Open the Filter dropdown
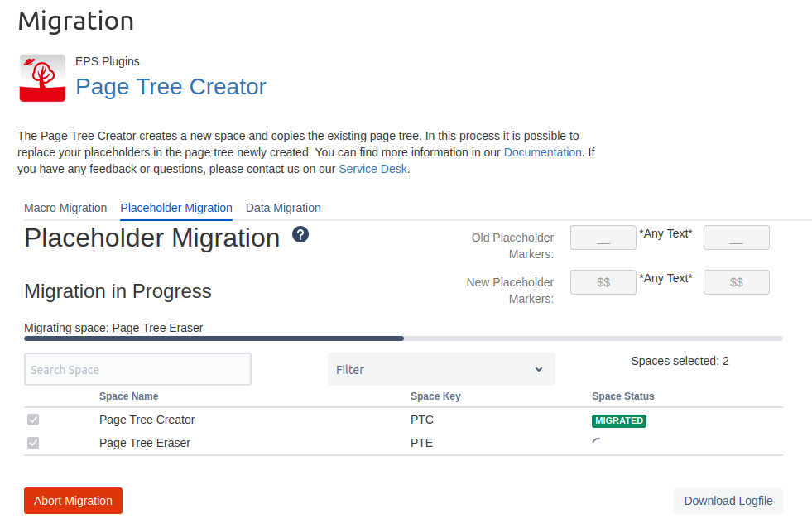The height and width of the screenshot is (528, 812). point(440,369)
